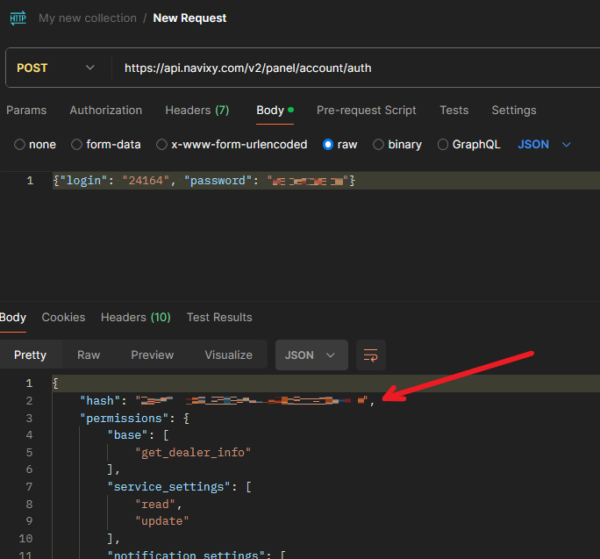The width and height of the screenshot is (600, 559).
Task: Select GraphQL body type radio
Action: [443, 145]
